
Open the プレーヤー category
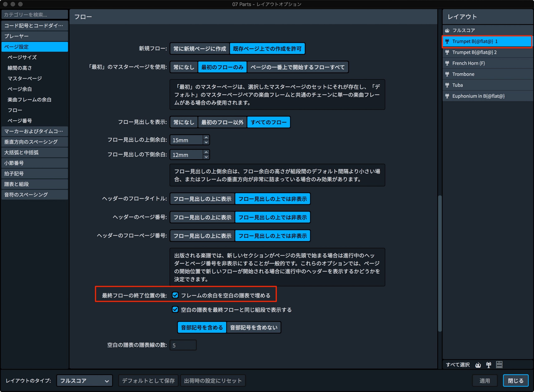35,36
